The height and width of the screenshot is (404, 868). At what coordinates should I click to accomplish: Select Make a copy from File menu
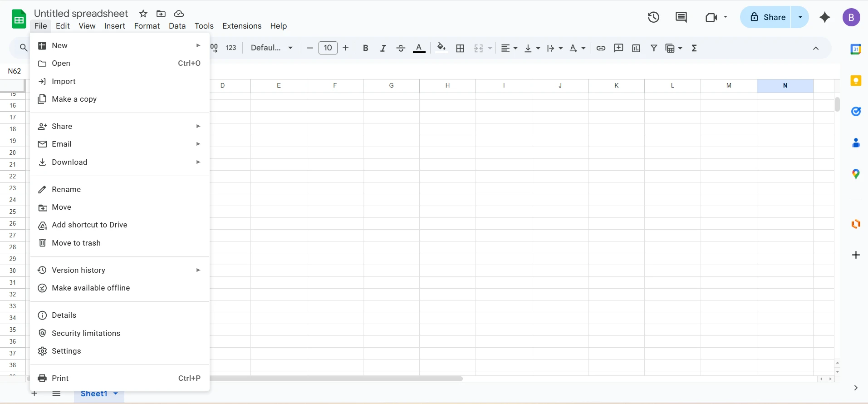click(x=74, y=99)
